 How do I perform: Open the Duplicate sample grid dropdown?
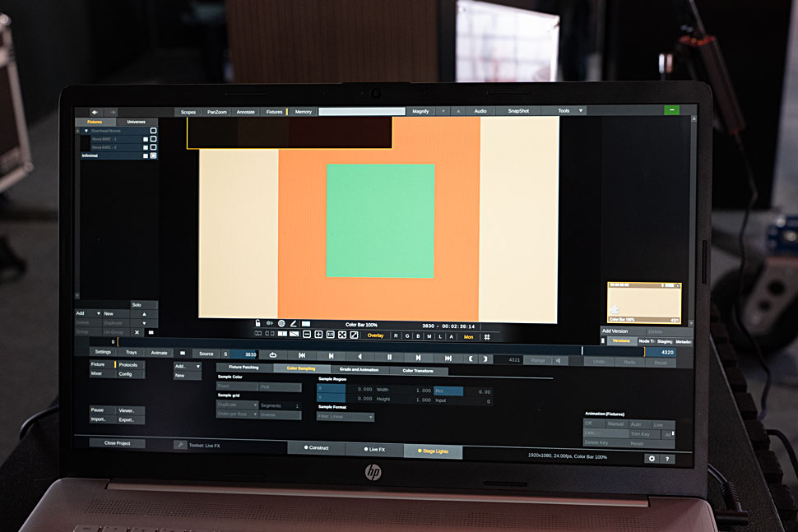pos(237,405)
